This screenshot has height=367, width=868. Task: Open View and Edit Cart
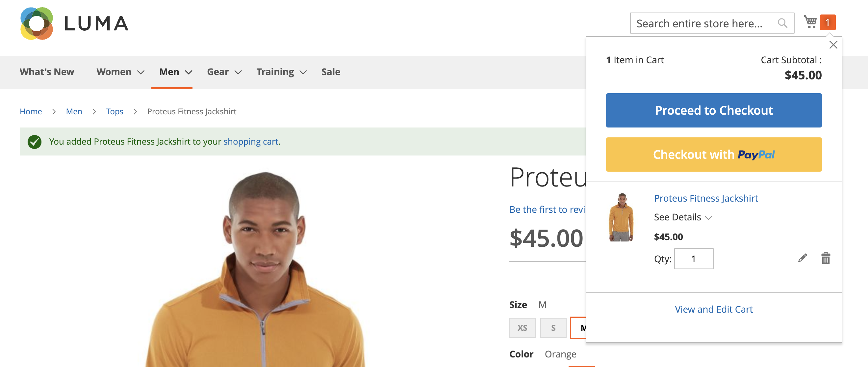[714, 309]
